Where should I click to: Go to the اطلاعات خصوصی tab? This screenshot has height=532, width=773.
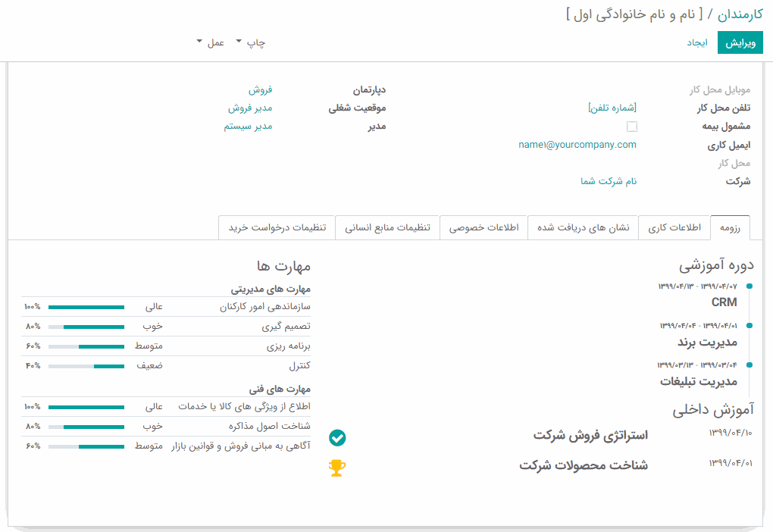pos(484,227)
